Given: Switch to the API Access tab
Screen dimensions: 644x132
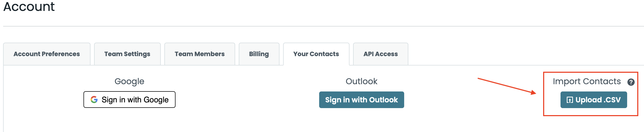Looking at the screenshot, I should pyautogui.click(x=381, y=54).
